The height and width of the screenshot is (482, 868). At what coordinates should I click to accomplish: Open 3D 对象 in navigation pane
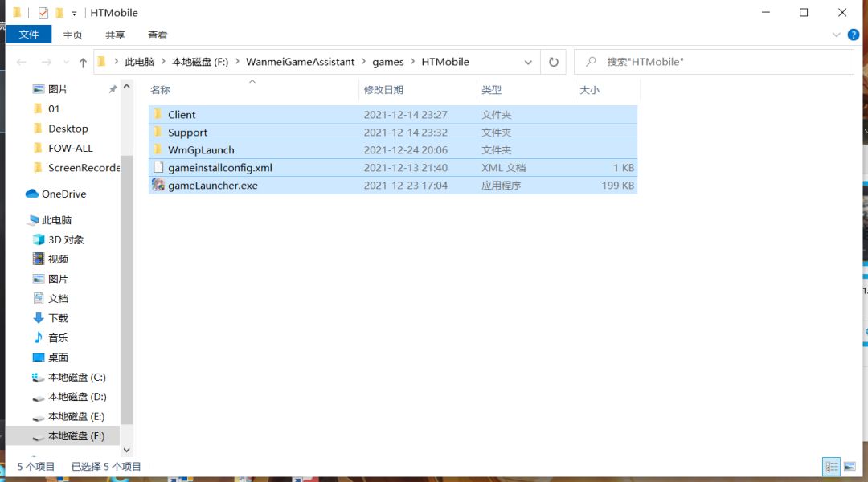[x=66, y=239]
